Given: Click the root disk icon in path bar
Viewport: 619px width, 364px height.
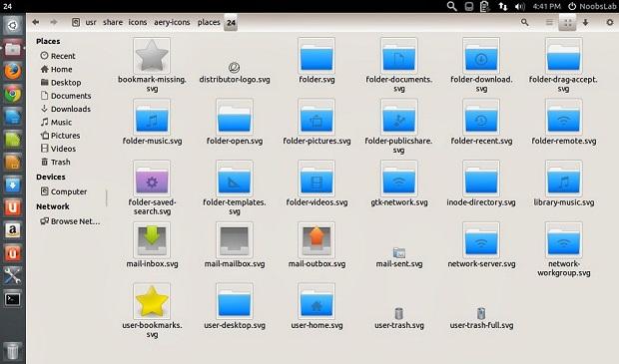Looking at the screenshot, I should point(76,22).
